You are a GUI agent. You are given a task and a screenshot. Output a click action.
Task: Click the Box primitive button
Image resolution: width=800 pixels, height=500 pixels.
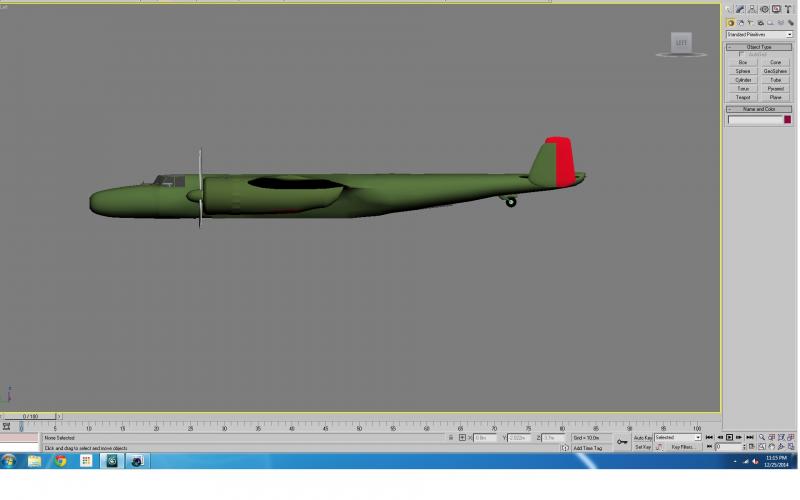click(742, 62)
